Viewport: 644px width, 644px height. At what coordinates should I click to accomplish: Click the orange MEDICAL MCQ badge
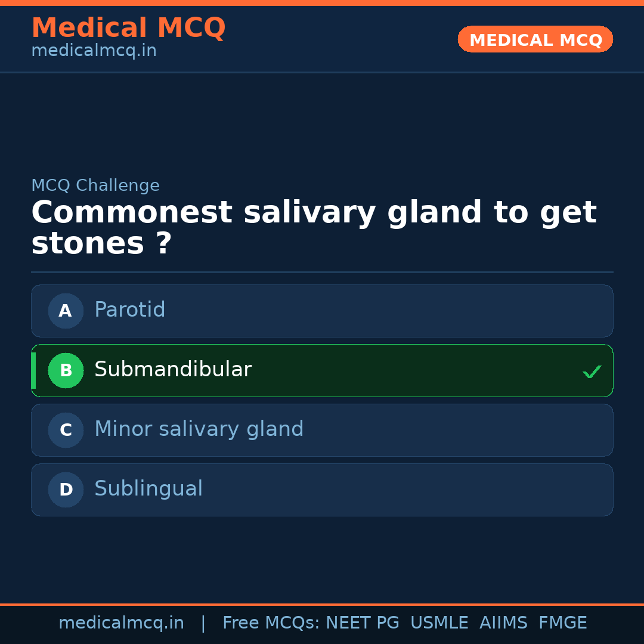coord(535,40)
